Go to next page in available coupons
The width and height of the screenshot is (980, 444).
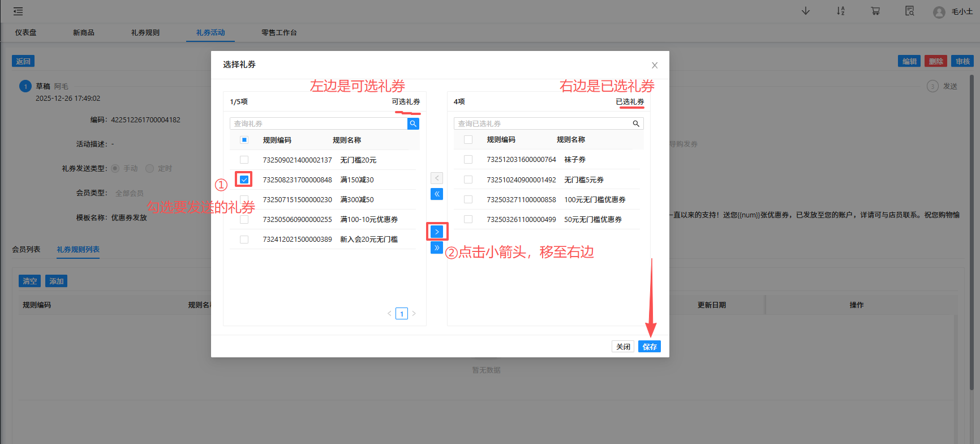pyautogui.click(x=414, y=314)
